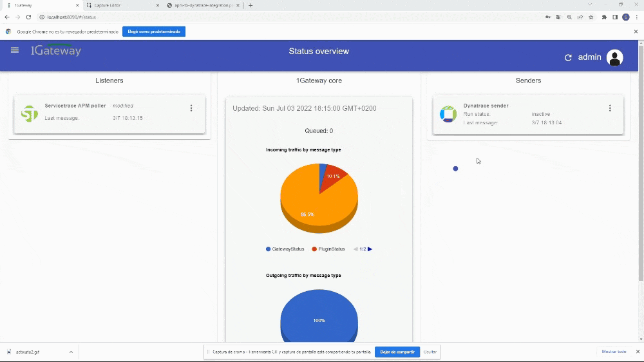The height and width of the screenshot is (362, 644).
Task: Switch to the apm-to-dynatrace-integration tab
Action: (x=203, y=5)
